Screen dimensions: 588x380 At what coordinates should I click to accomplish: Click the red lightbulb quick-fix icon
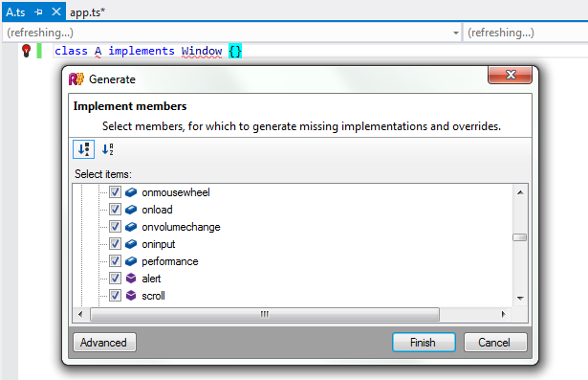[26, 51]
